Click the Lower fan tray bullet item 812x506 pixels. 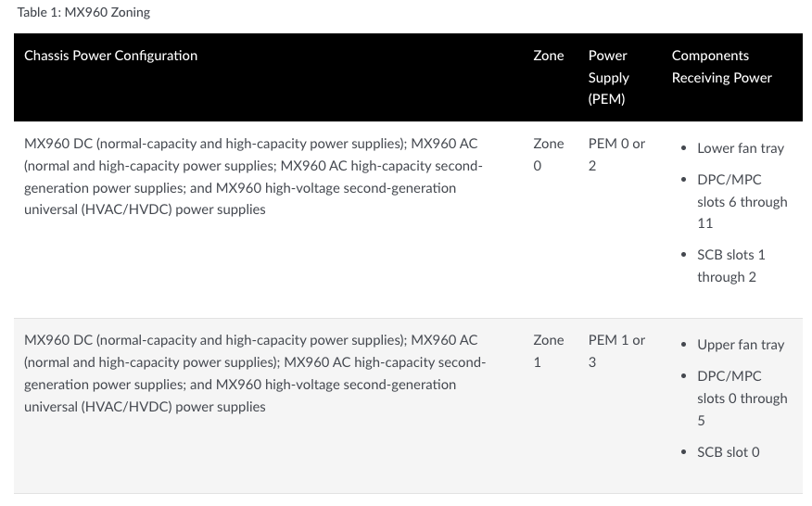click(x=741, y=148)
